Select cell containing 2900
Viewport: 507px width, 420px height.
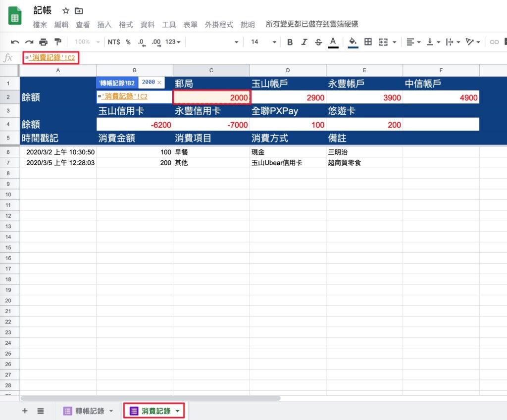point(288,97)
